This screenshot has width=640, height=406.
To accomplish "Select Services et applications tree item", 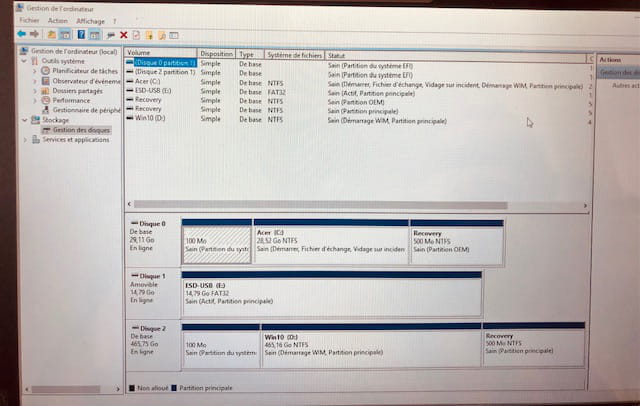I will point(76,140).
